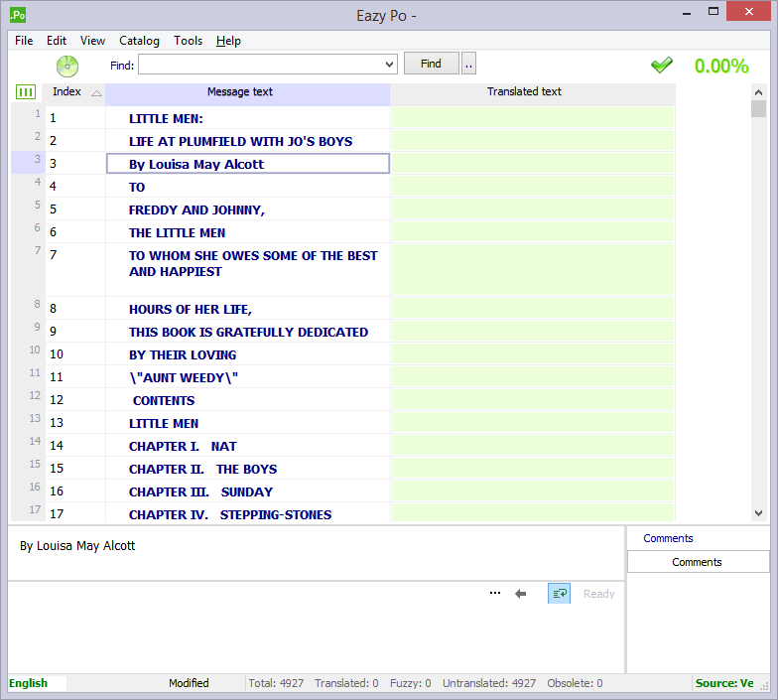Click 'Translated: 0' in the status bar
This screenshot has width=778, height=700.
(x=346, y=683)
